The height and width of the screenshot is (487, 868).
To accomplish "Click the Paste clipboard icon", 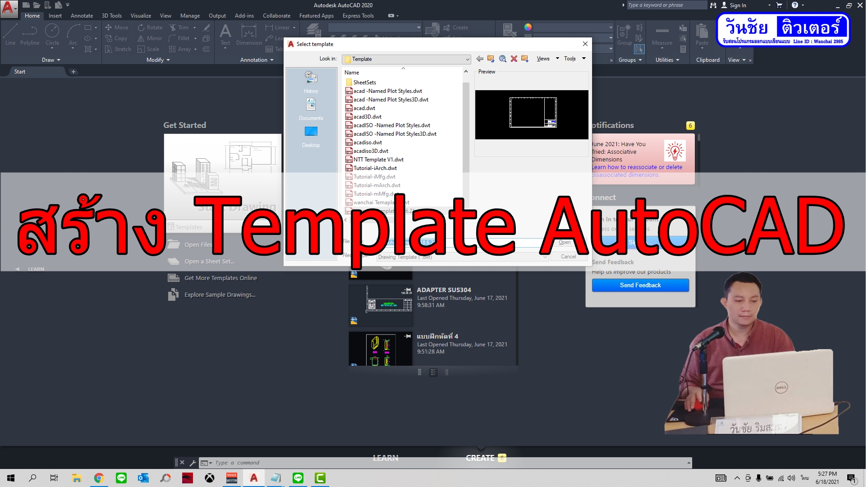I will pos(702,34).
